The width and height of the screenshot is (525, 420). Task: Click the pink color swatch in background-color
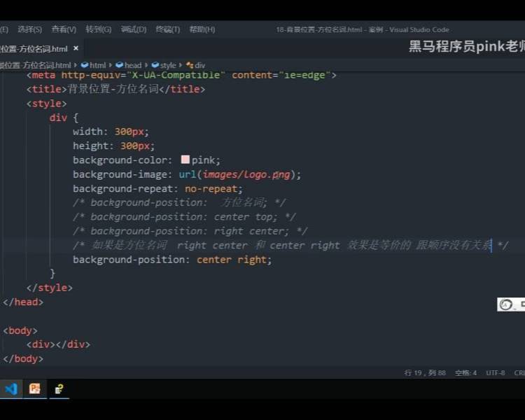pos(185,160)
